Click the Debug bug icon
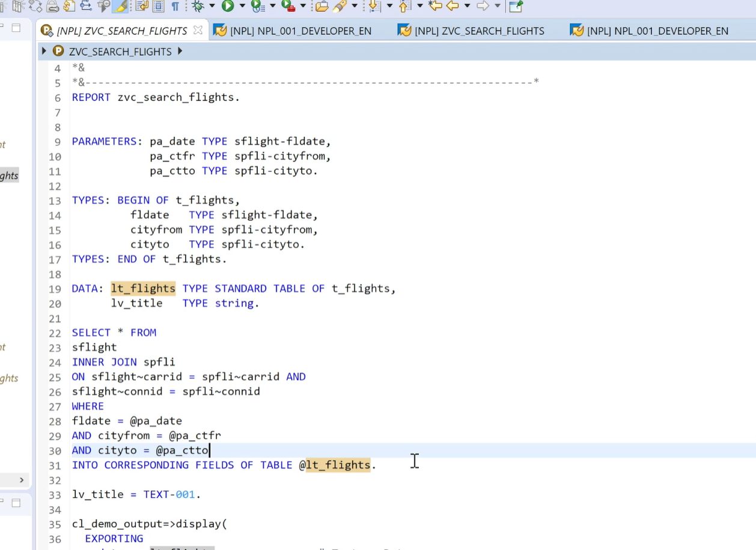 [197, 6]
